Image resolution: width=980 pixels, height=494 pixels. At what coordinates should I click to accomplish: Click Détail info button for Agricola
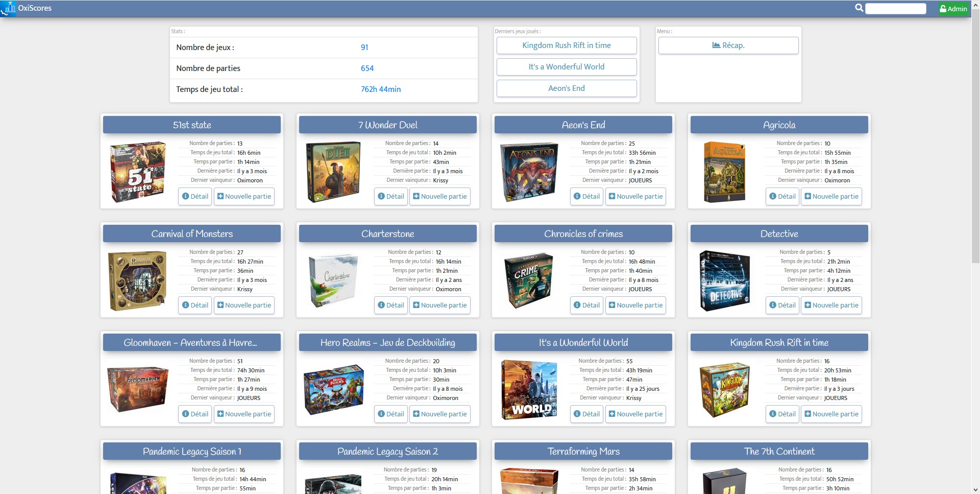[x=782, y=197]
